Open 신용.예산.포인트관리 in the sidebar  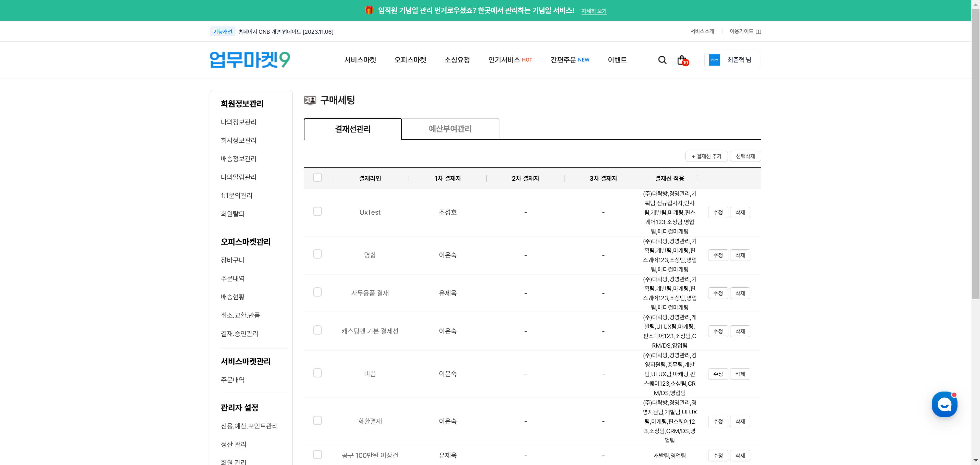click(249, 426)
